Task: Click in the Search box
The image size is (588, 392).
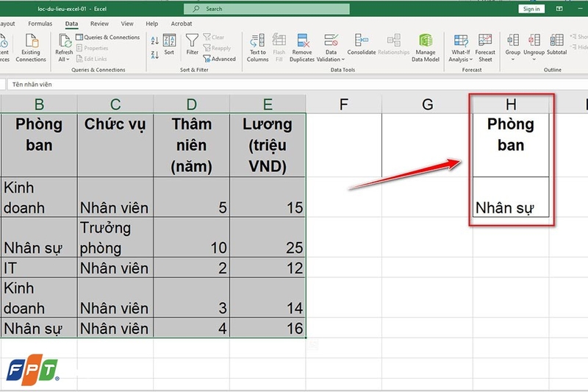Action: click(x=267, y=9)
